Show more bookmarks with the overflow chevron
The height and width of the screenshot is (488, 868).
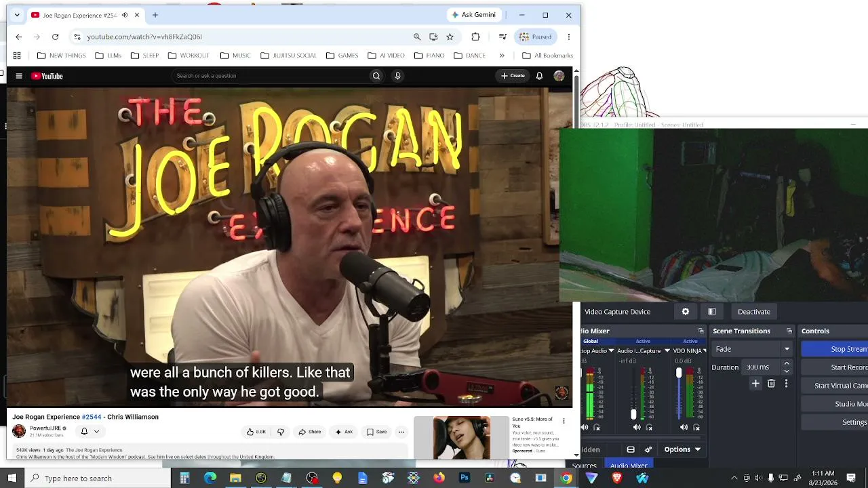(x=502, y=56)
